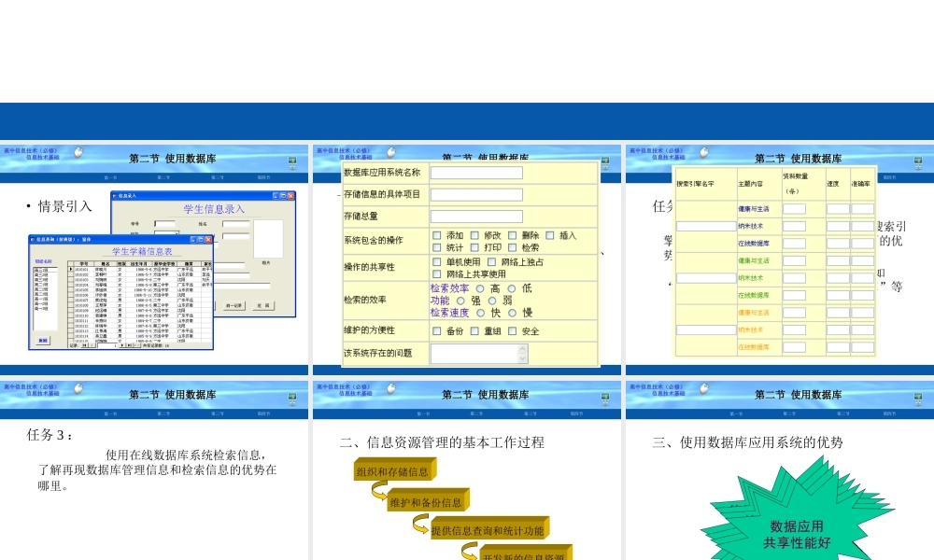Image resolution: width=934 pixels, height=560 pixels.
Task: Click the 存储信息的具体项目 input field
Action: 476,195
